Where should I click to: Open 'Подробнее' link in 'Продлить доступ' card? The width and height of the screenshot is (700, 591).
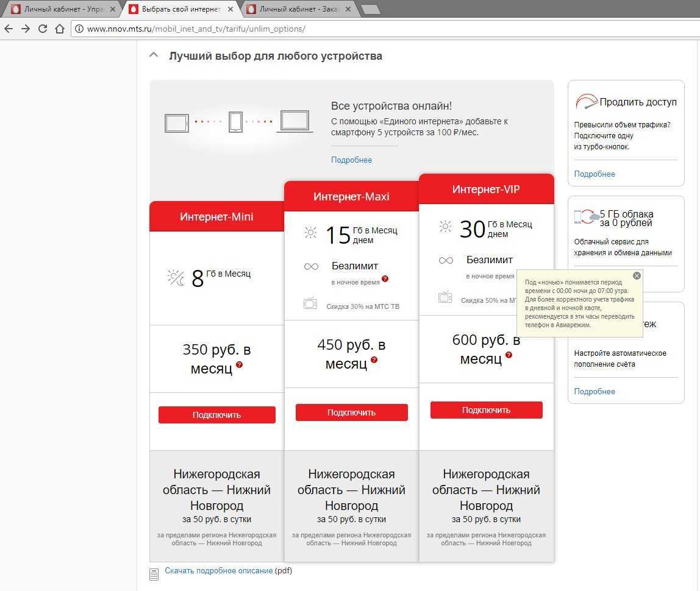(x=595, y=174)
